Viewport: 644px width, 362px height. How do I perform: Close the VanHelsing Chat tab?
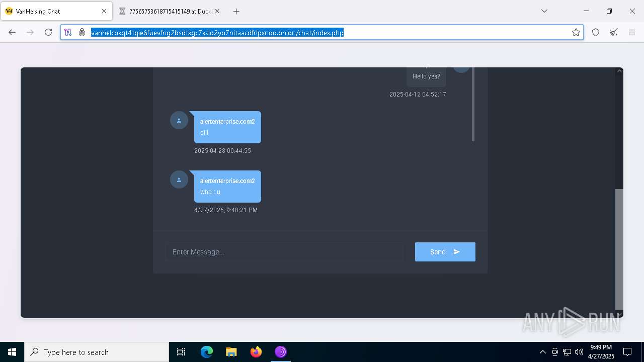104,11
